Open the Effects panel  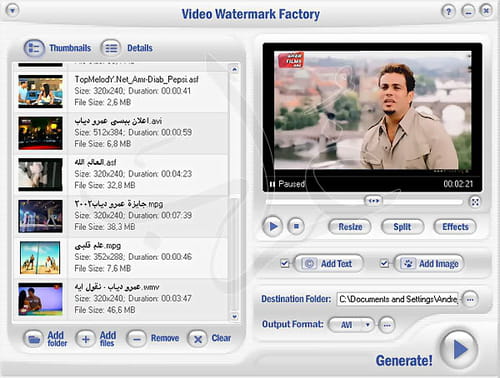click(x=455, y=227)
